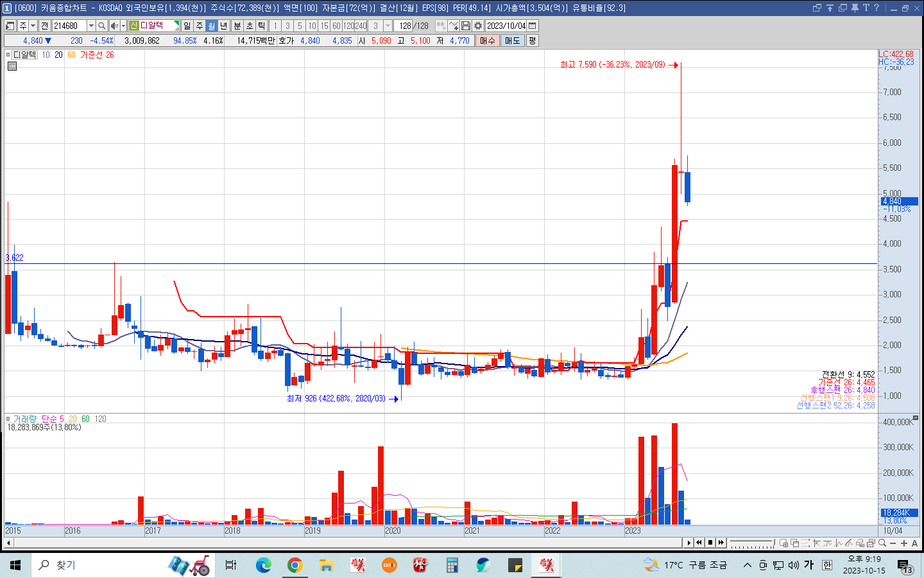Viewport: 924px width, 578px height.
Task: Open Microsoft Edge from the taskbar
Action: tap(263, 565)
